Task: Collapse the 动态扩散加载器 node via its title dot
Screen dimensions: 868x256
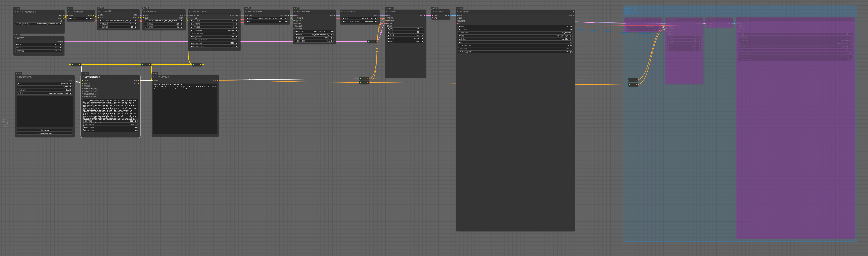Action: tap(295, 12)
